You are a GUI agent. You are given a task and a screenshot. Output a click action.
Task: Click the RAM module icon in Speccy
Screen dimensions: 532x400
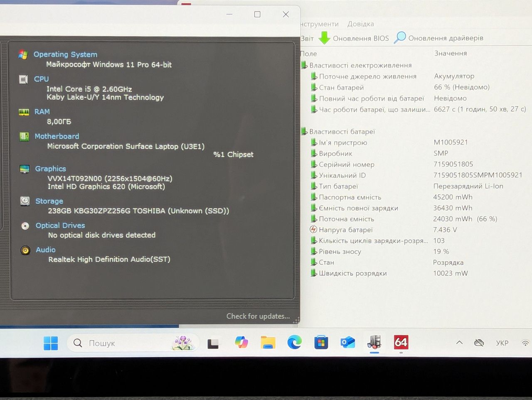pyautogui.click(x=24, y=112)
